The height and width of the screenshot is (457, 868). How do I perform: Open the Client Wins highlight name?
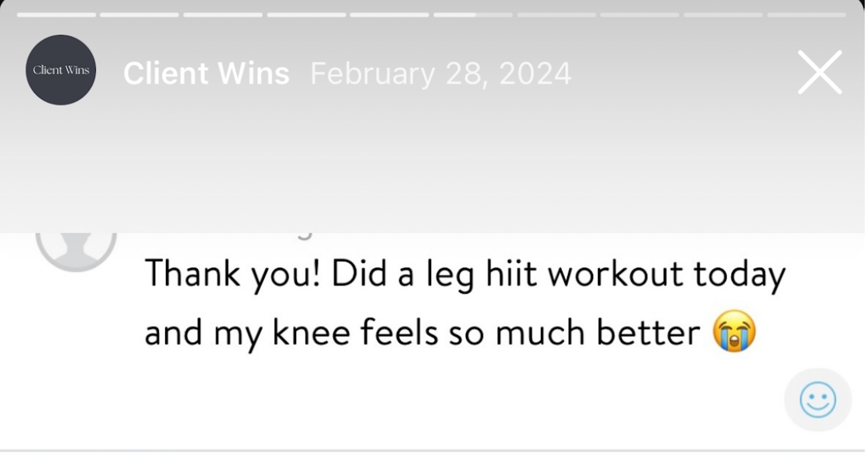(x=206, y=73)
